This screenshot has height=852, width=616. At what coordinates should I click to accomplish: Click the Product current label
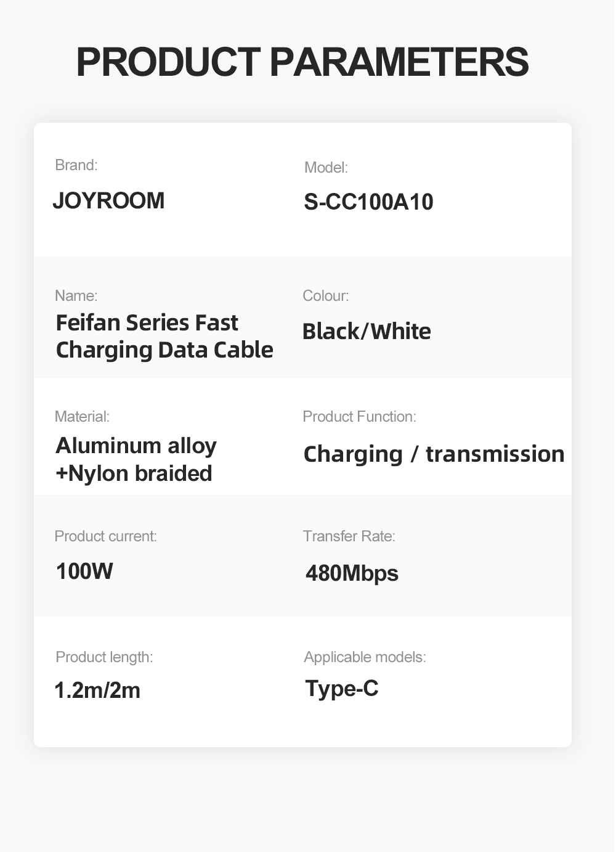coord(105,536)
